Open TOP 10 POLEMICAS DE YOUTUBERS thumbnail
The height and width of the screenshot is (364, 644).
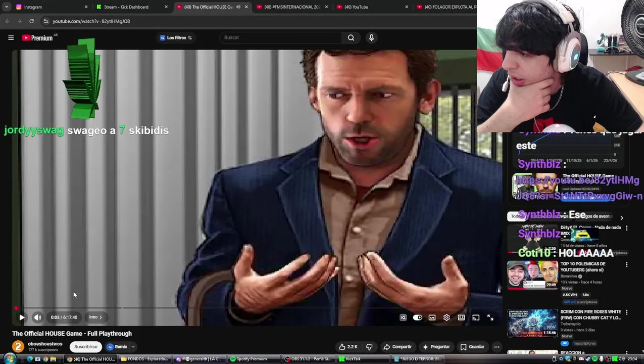point(532,275)
